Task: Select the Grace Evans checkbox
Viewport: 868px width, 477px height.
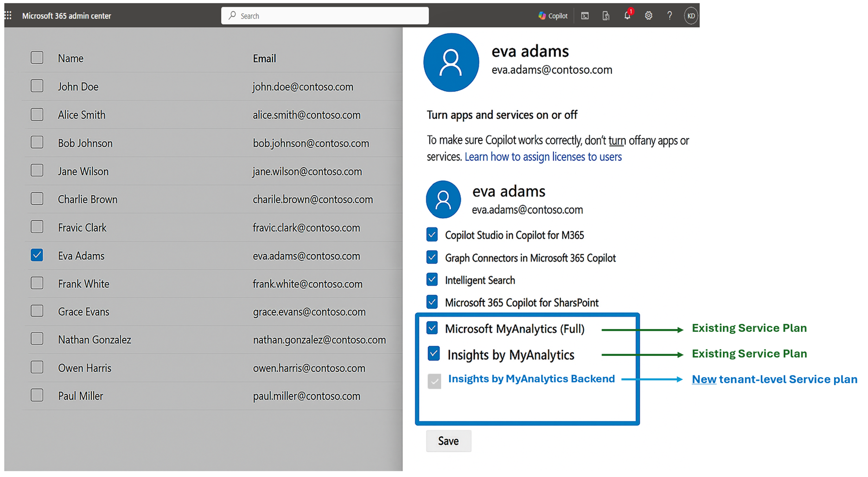Action: pyautogui.click(x=37, y=311)
